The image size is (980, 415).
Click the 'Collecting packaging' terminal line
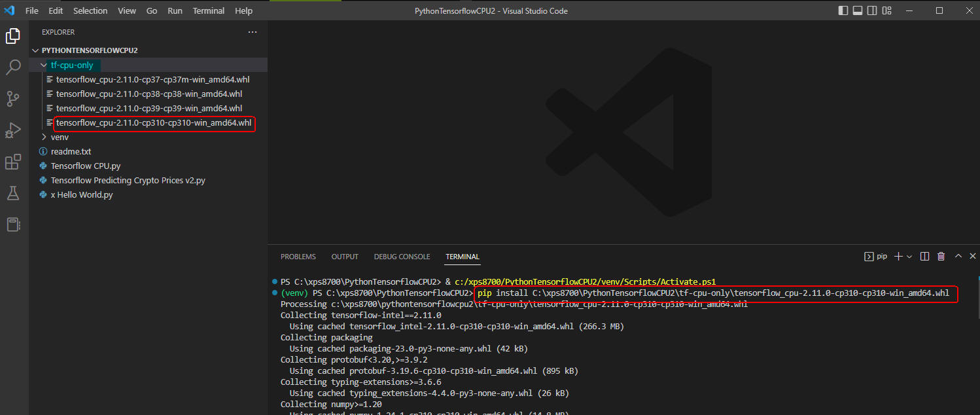tap(326, 337)
